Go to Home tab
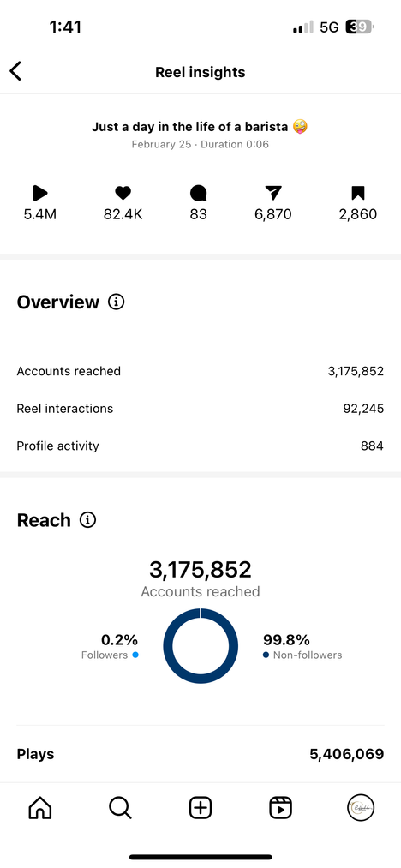The image size is (401, 868). (x=40, y=808)
